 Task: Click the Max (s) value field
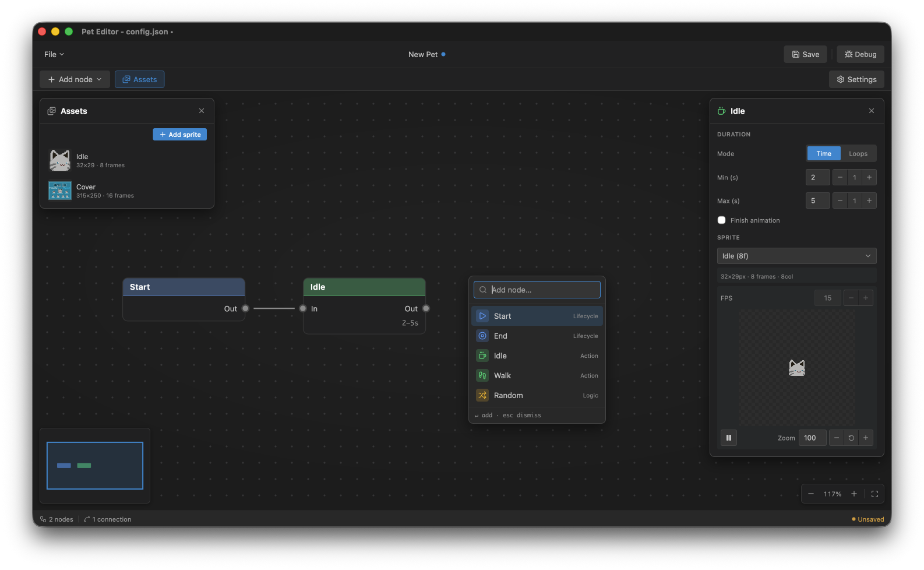pos(817,200)
